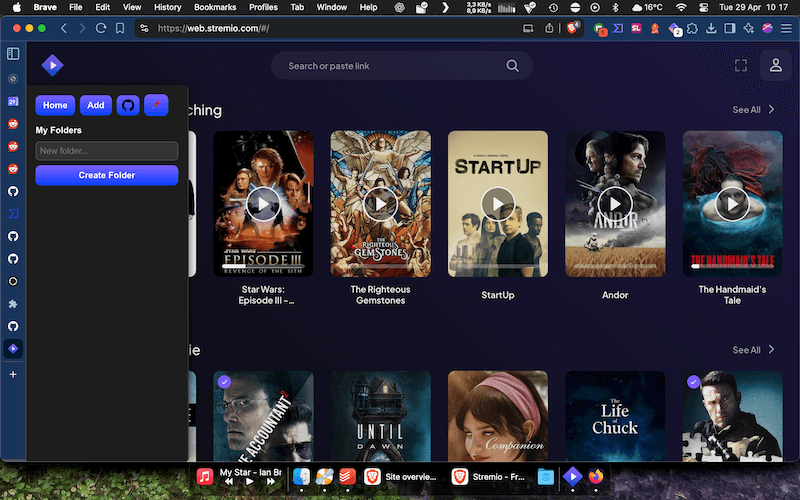Open the Wi-Fi status icon in menu bar
This screenshot has height=500, width=800.
tap(681, 7)
